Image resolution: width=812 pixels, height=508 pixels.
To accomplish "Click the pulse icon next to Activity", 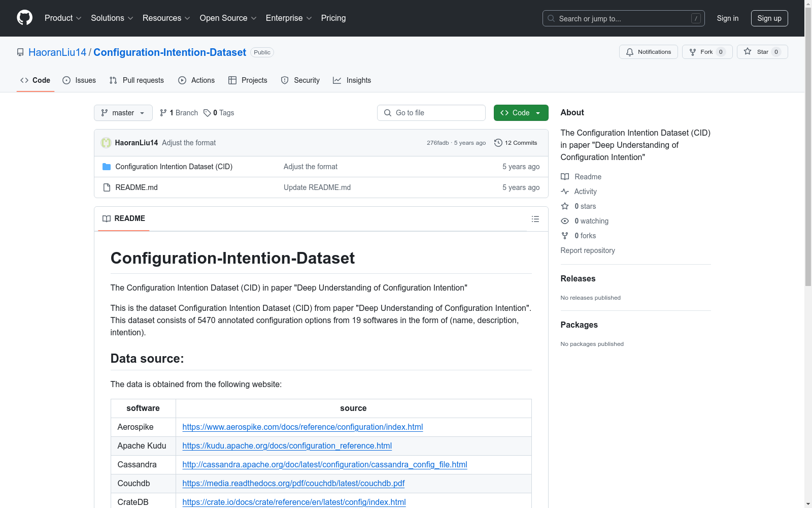I will tap(565, 192).
